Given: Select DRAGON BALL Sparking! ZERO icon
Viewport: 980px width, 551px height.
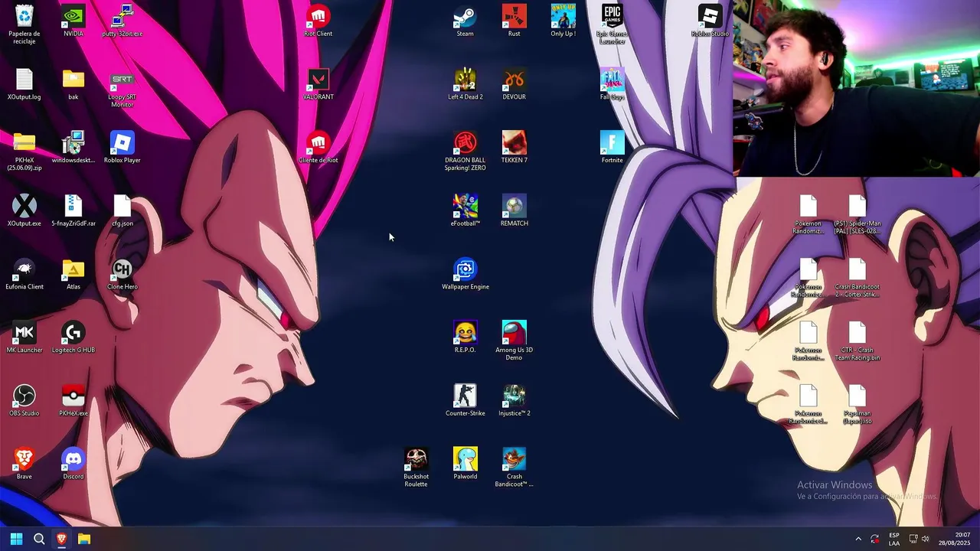Looking at the screenshot, I should (x=465, y=151).
